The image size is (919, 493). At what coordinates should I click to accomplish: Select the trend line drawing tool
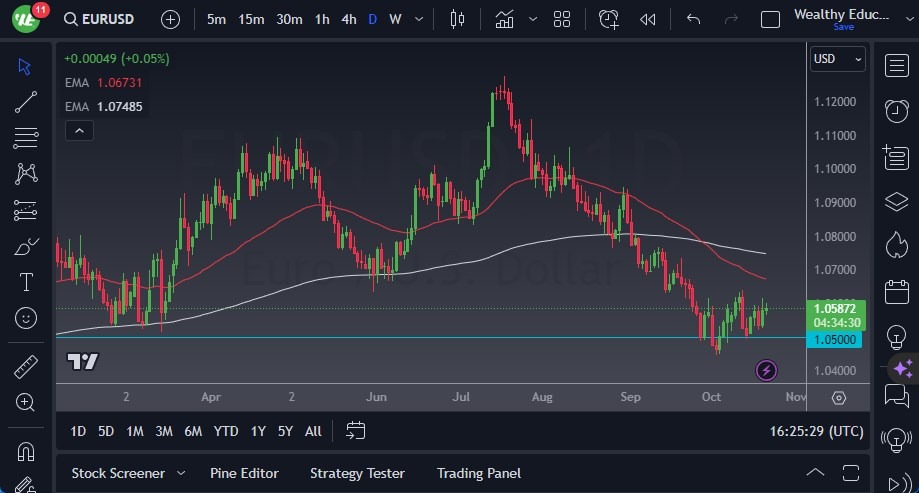(26, 101)
